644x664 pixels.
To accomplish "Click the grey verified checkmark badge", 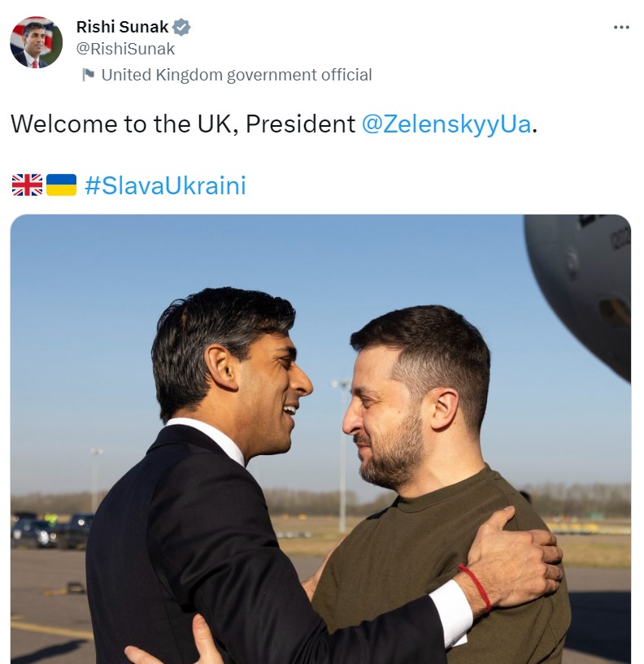I will [x=181, y=27].
